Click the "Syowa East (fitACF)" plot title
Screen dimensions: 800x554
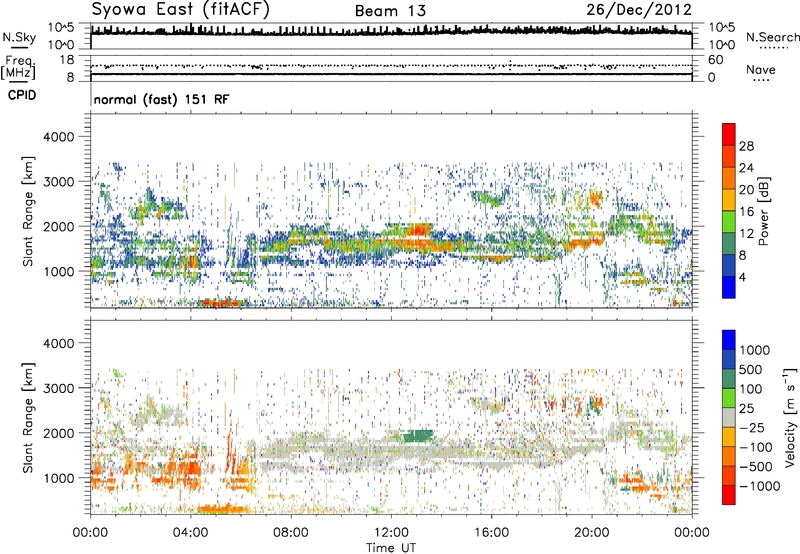pos(180,10)
